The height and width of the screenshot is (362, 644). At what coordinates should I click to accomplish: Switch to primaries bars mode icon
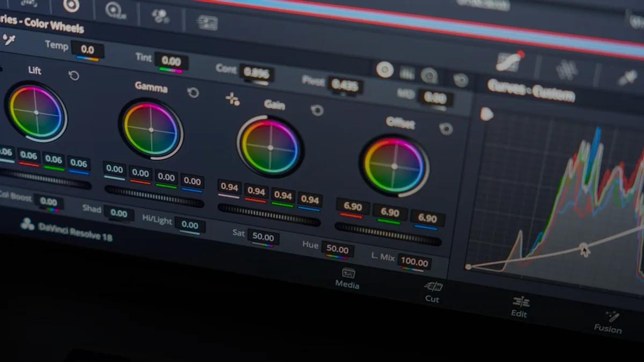pos(407,73)
